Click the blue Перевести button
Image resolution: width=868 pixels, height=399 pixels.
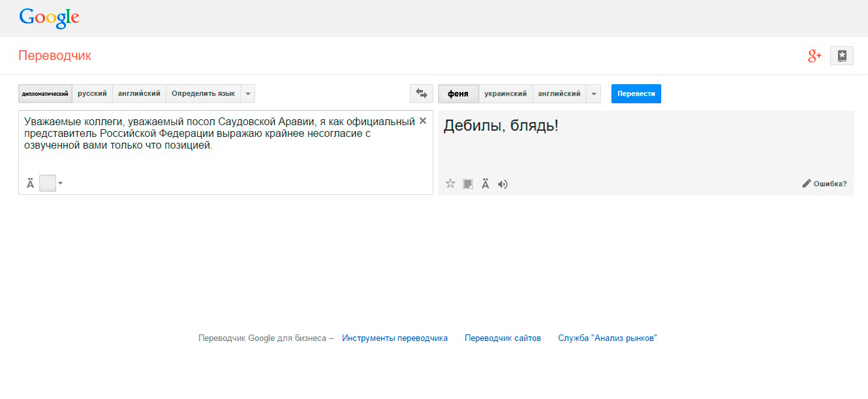coord(636,94)
